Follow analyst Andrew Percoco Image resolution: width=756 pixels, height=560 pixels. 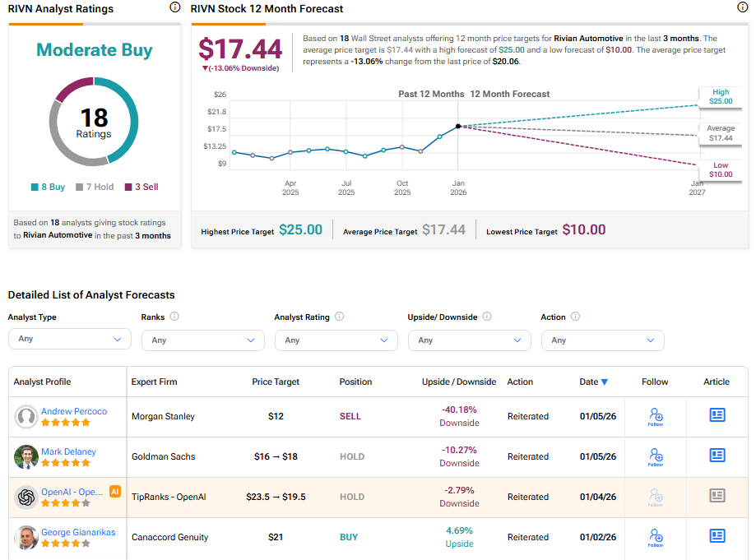click(x=655, y=417)
